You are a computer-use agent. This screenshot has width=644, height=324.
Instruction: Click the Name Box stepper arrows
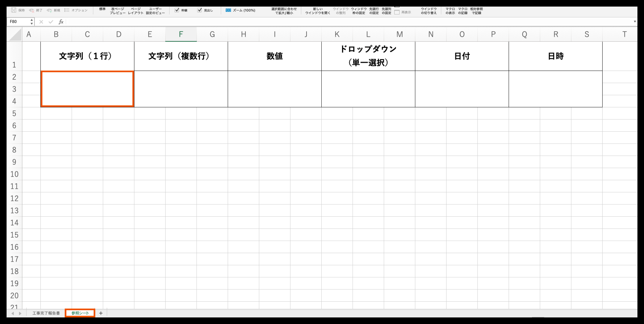click(32, 22)
